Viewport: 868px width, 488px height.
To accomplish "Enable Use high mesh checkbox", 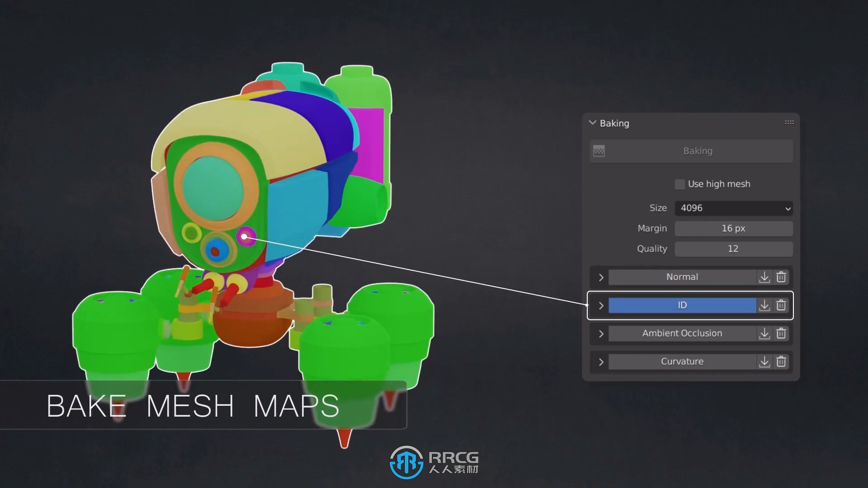I will (x=679, y=183).
